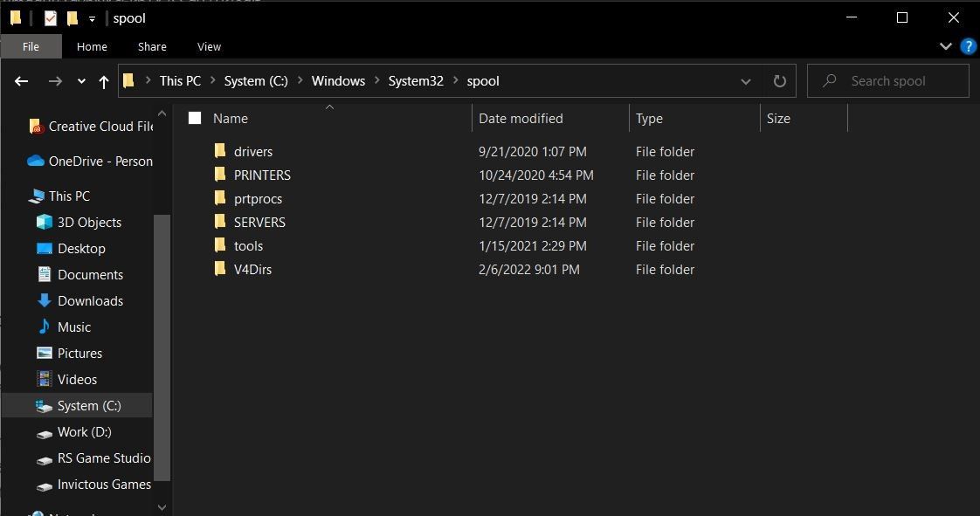Open the drivers folder icon
The width and height of the screenshot is (980, 516).
[x=220, y=151]
